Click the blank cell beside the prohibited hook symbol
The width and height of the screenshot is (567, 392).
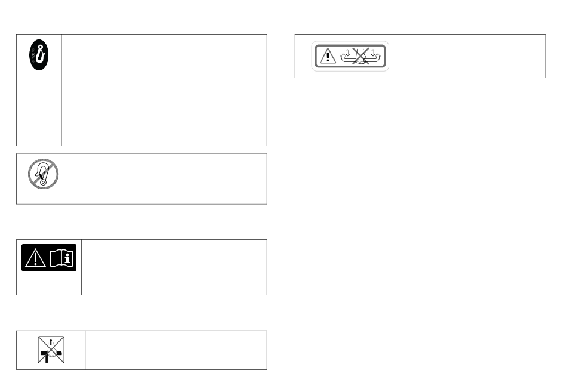click(168, 179)
